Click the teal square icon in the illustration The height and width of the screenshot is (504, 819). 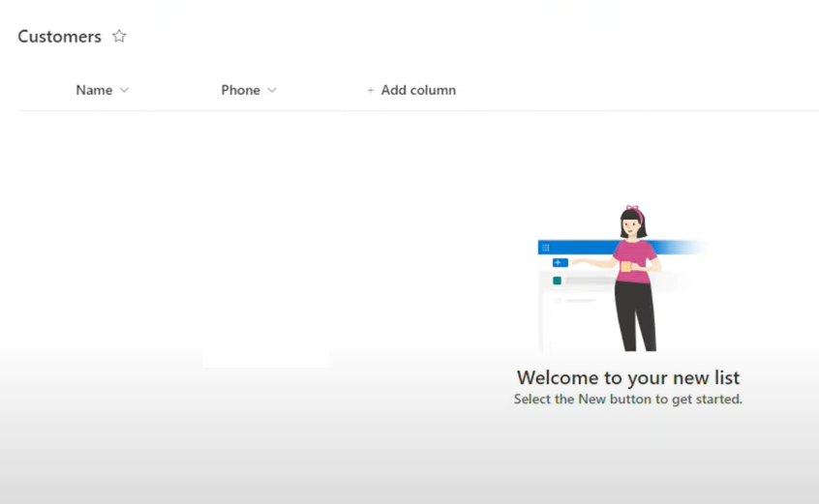(558, 281)
